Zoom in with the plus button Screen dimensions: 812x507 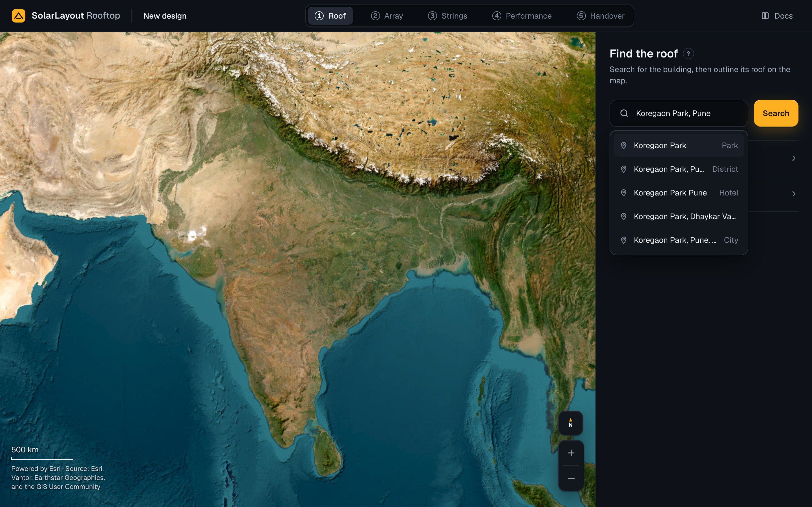(x=571, y=453)
